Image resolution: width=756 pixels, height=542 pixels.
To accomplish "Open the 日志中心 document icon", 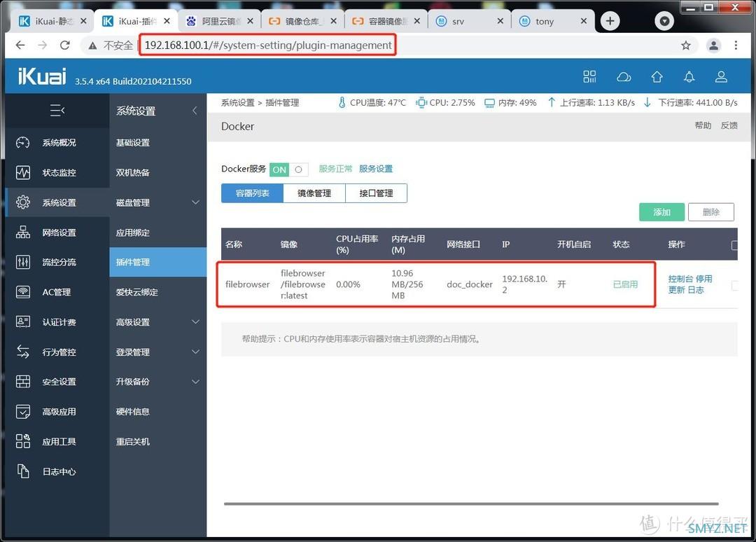I will click(x=22, y=471).
